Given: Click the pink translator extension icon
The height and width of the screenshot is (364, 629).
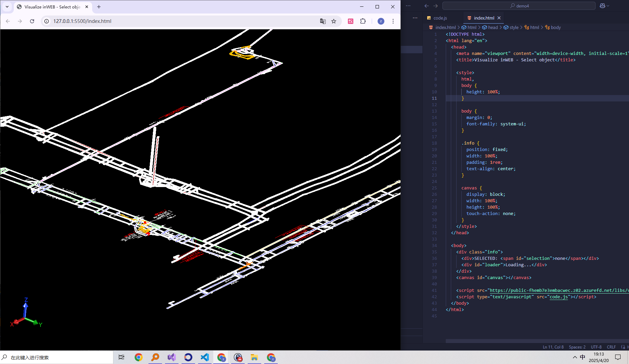Looking at the screenshot, I should (x=351, y=21).
